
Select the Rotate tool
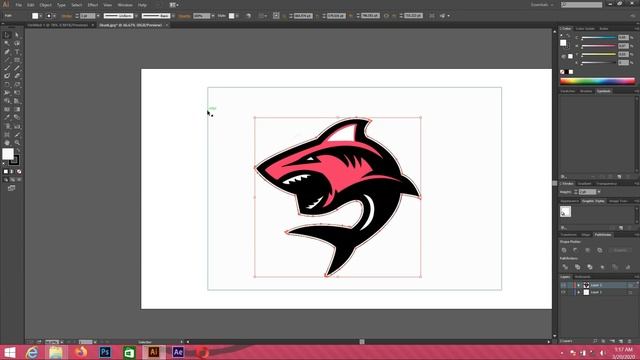7,84
